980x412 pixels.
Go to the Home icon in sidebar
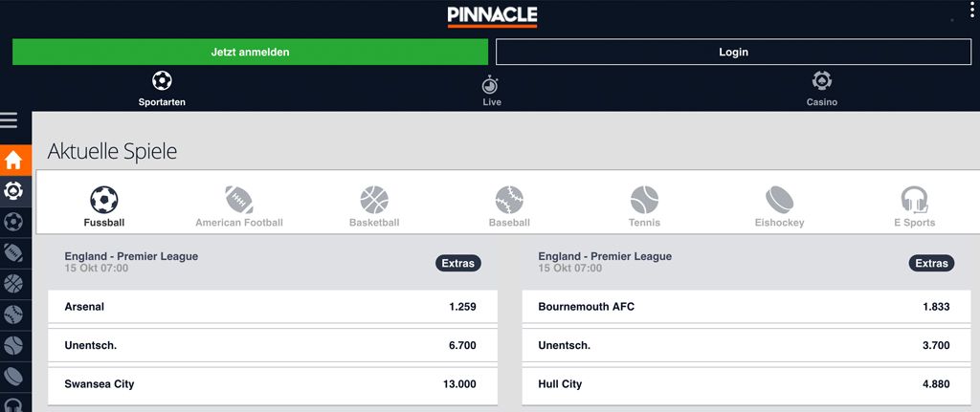coord(13,160)
